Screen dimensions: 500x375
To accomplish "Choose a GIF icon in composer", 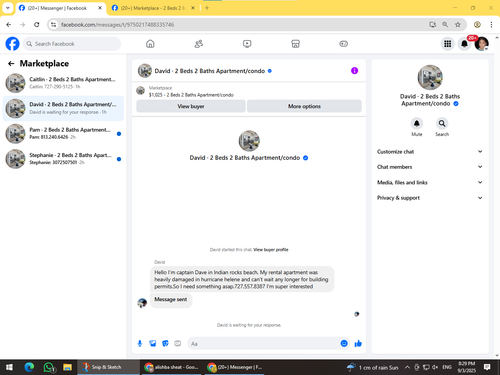I will click(x=178, y=343).
